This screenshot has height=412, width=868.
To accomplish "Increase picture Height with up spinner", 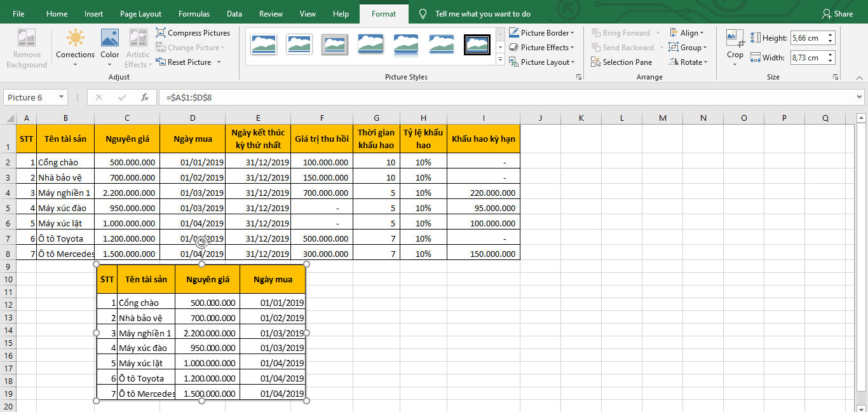I will [831, 35].
